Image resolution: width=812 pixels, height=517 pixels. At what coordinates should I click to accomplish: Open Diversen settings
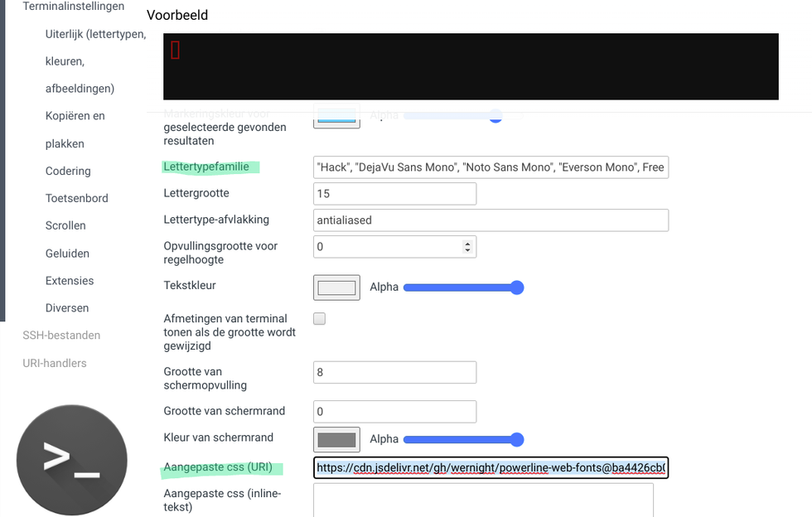click(67, 307)
